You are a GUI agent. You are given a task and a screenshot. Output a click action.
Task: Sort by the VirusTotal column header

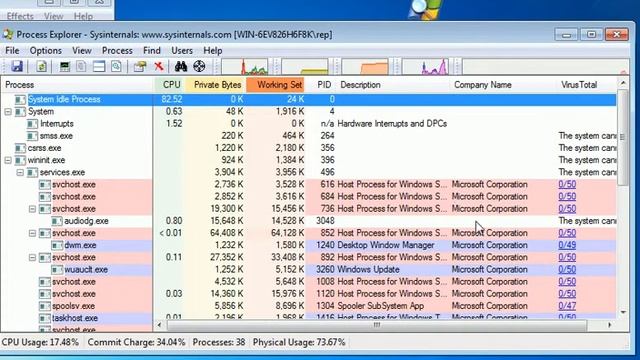click(x=587, y=85)
